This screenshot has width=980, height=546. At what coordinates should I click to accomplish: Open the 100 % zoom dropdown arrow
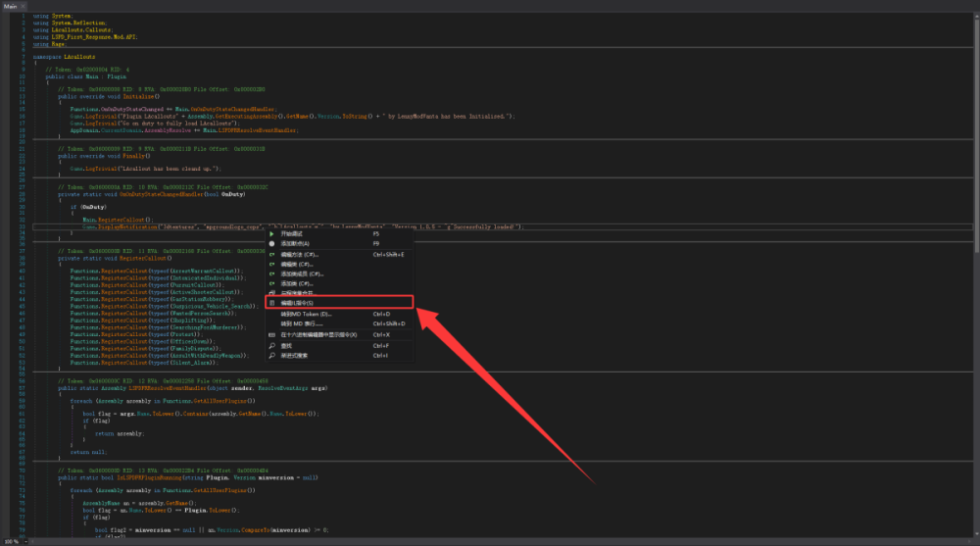point(25,542)
